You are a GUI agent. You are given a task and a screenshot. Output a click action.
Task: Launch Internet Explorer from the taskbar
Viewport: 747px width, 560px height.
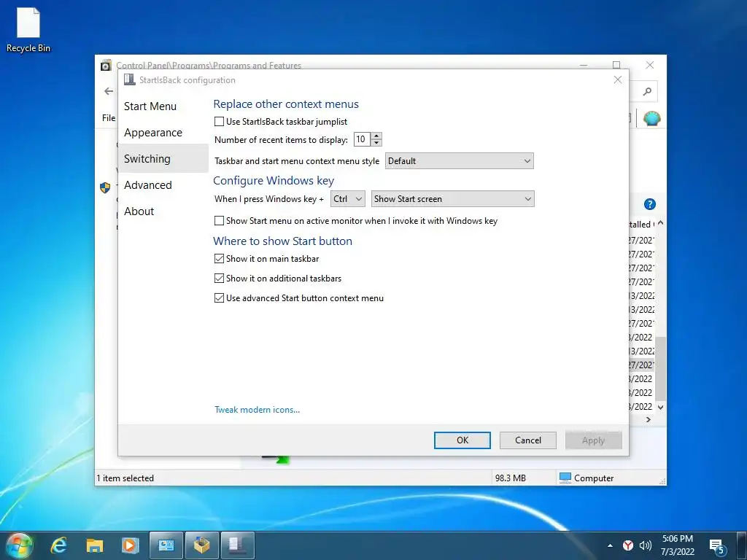point(59,545)
